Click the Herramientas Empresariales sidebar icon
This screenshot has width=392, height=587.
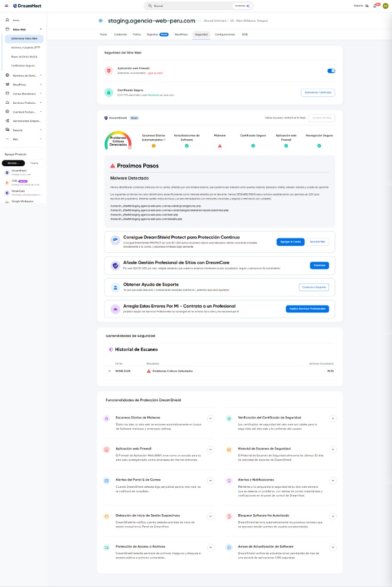pyautogui.click(x=7, y=121)
